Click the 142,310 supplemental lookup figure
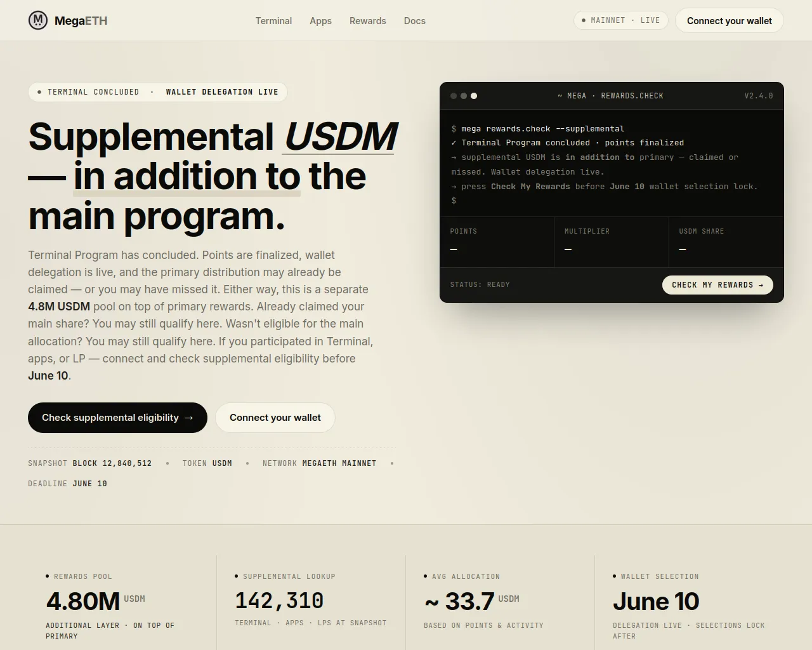 [279, 600]
